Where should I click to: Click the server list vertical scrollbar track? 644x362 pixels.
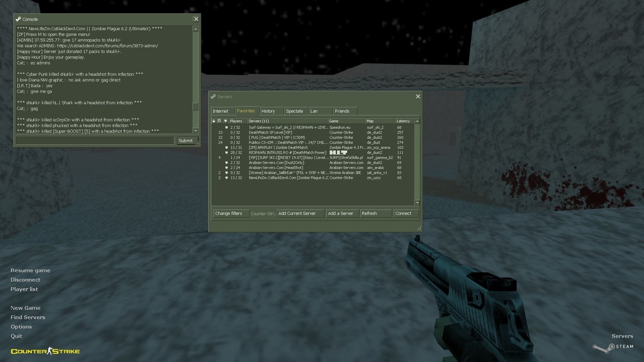point(418,162)
